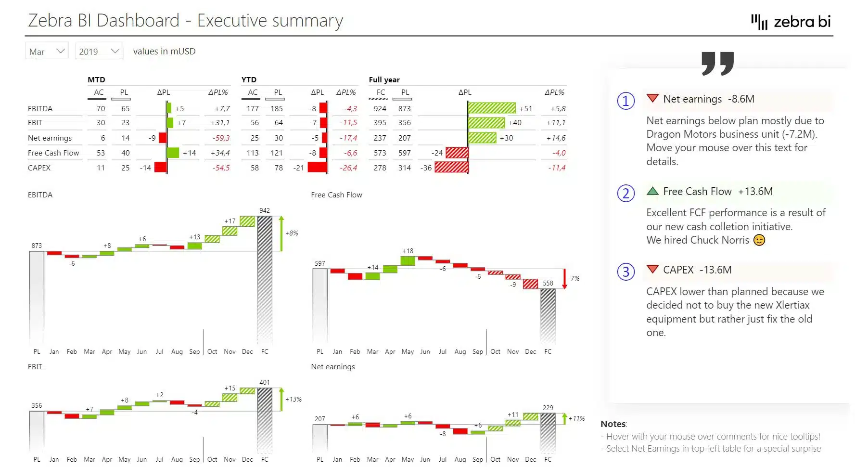The width and height of the screenshot is (868, 467).
Task: Click the green +8% arrow on EBITDA chart
Action: coord(281,233)
